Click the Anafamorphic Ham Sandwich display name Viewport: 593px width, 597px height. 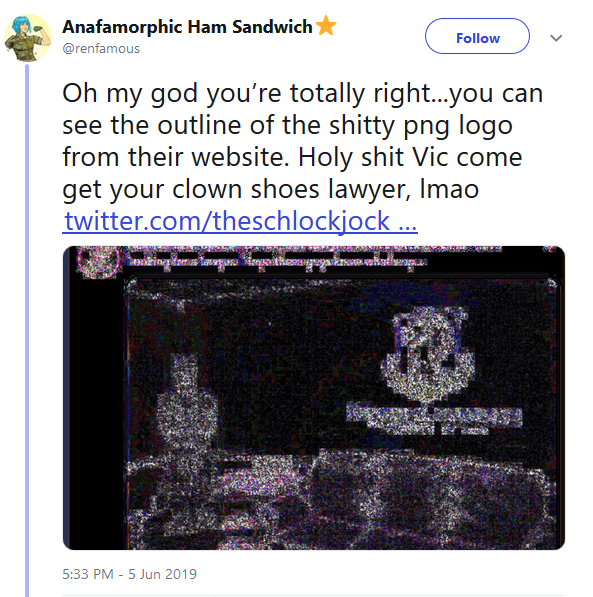[x=187, y=27]
